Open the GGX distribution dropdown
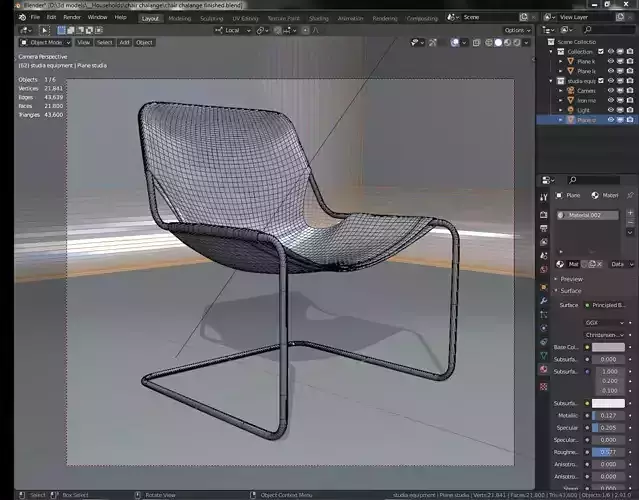This screenshot has height=500, width=639. click(605, 323)
